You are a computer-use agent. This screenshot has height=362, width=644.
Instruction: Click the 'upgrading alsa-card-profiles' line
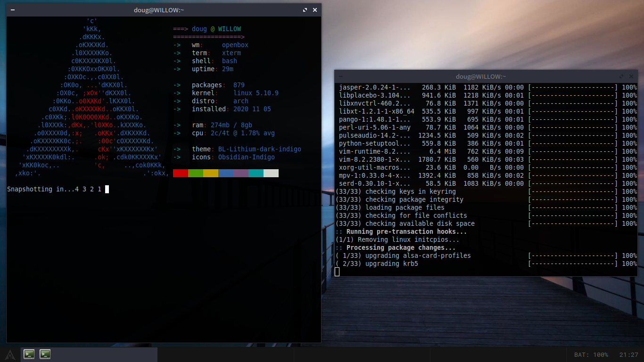point(486,255)
